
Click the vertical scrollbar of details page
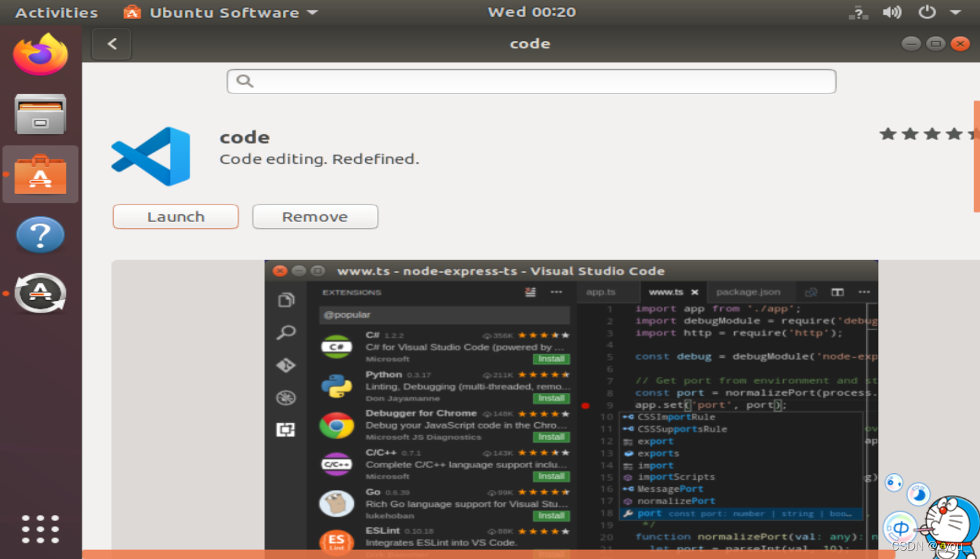point(977,156)
